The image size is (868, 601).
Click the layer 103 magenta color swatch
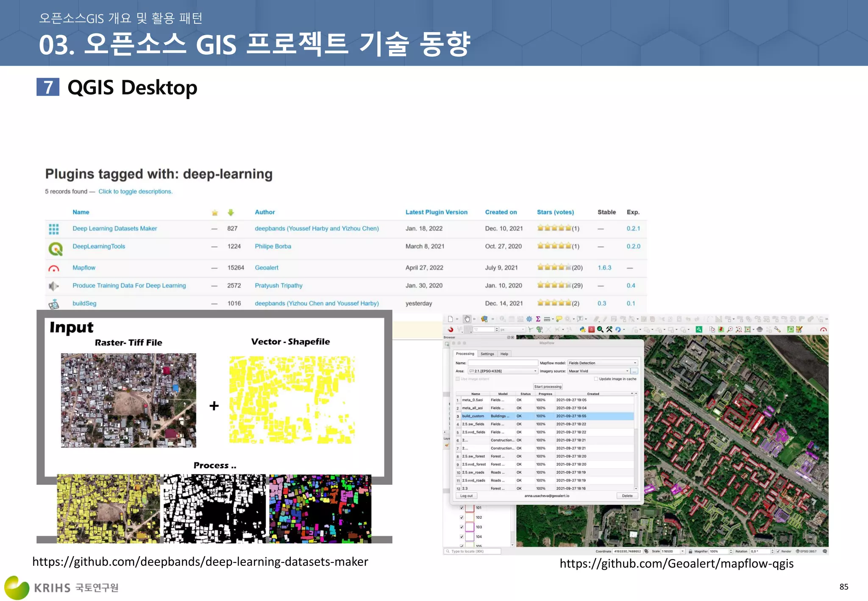[470, 527]
